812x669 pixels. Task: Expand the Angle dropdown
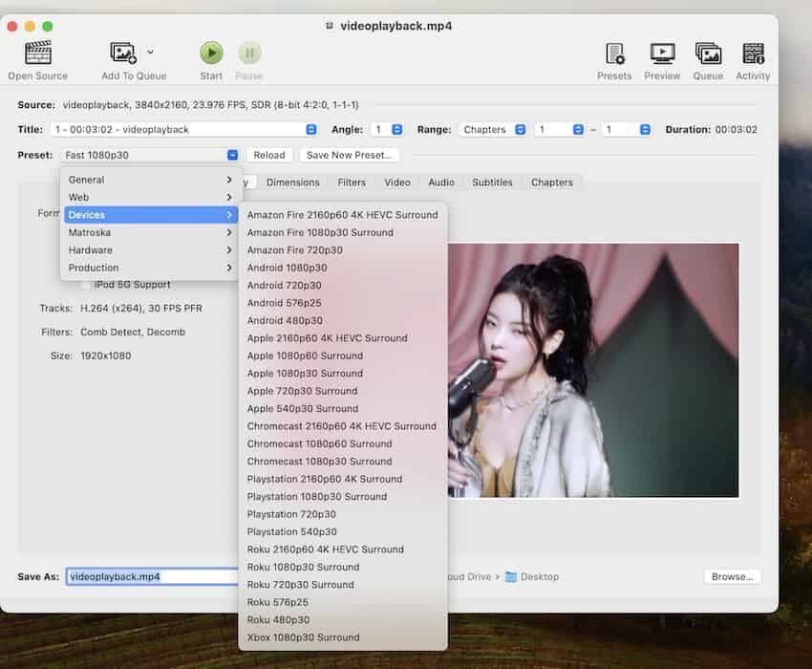coord(387,129)
